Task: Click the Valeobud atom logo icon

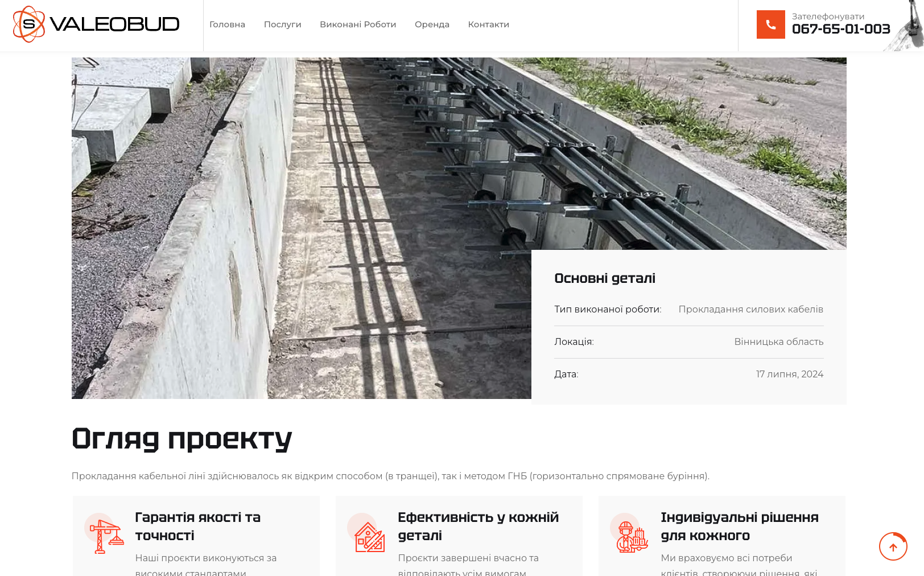Action: pos(29,24)
